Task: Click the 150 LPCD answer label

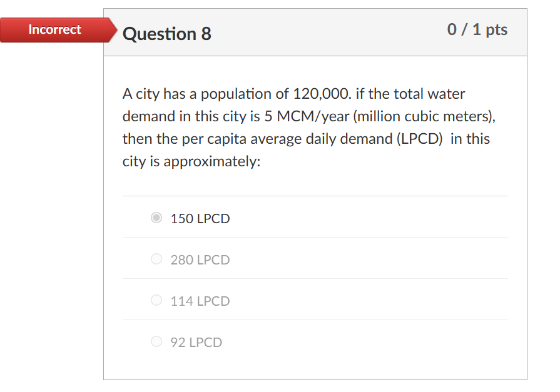Action: tap(200, 218)
